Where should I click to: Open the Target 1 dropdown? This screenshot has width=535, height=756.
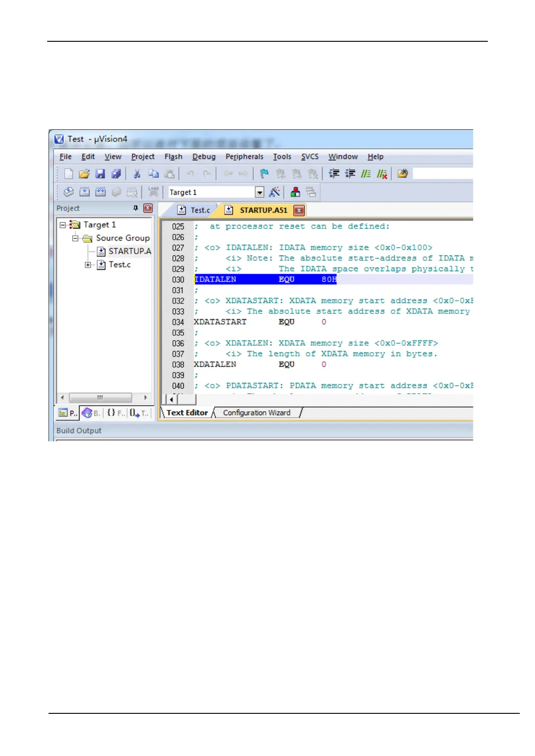[x=259, y=192]
